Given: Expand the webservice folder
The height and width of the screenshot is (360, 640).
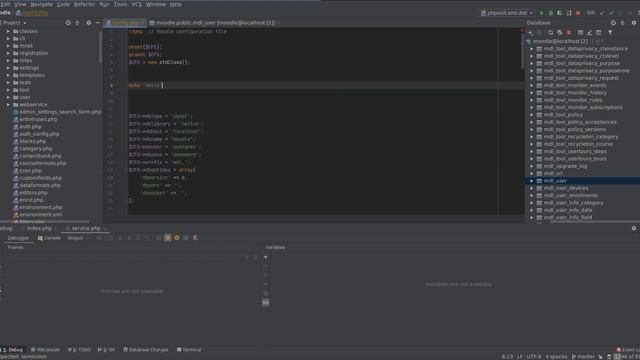Looking at the screenshot, I should tap(8, 104).
